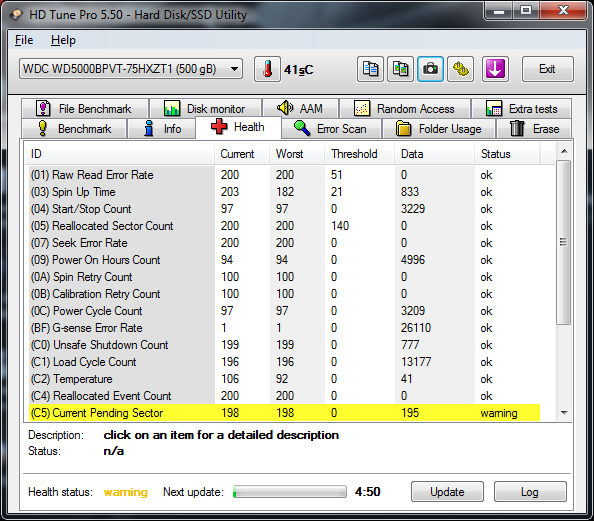Click the camera save screenshot icon
The height and width of the screenshot is (521, 594).
click(430, 69)
